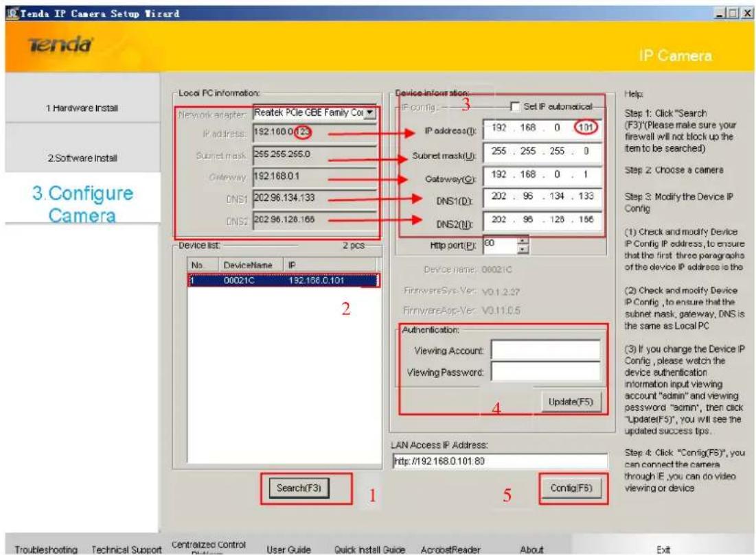Screen dimensions: 756x555
Task: Enable the Set IP automatical checkbox
Action: [515, 106]
